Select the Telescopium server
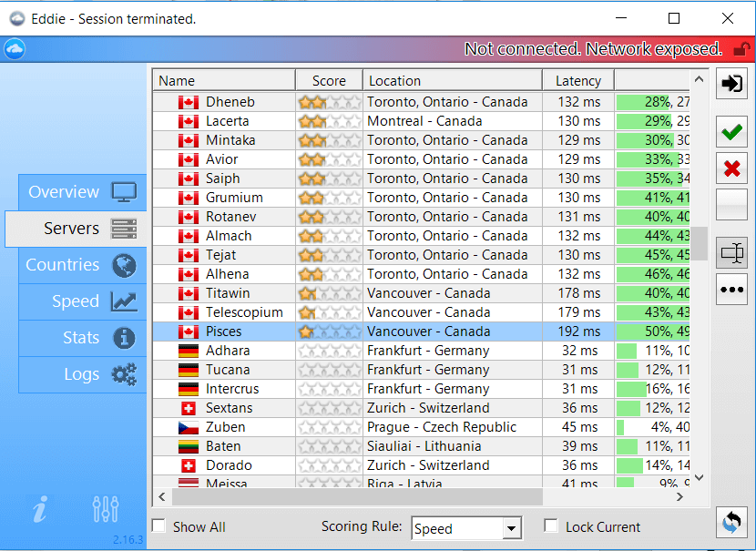The width and height of the screenshot is (756, 551). coord(422,312)
